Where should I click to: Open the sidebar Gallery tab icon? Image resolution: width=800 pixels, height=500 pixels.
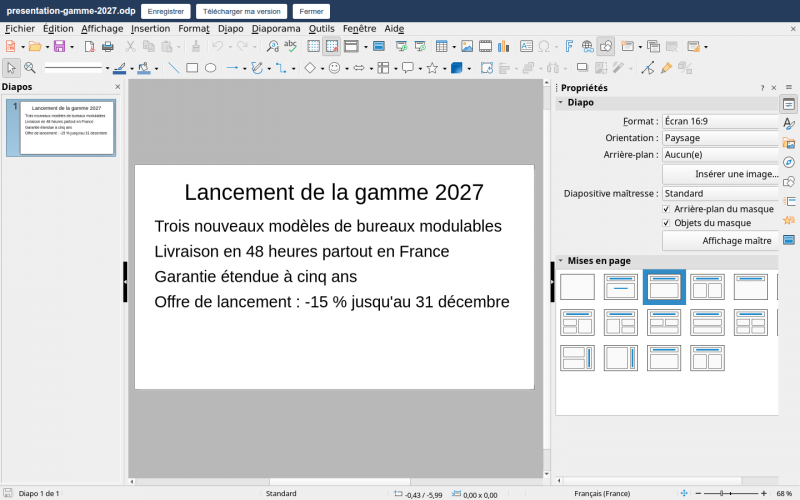(x=788, y=143)
